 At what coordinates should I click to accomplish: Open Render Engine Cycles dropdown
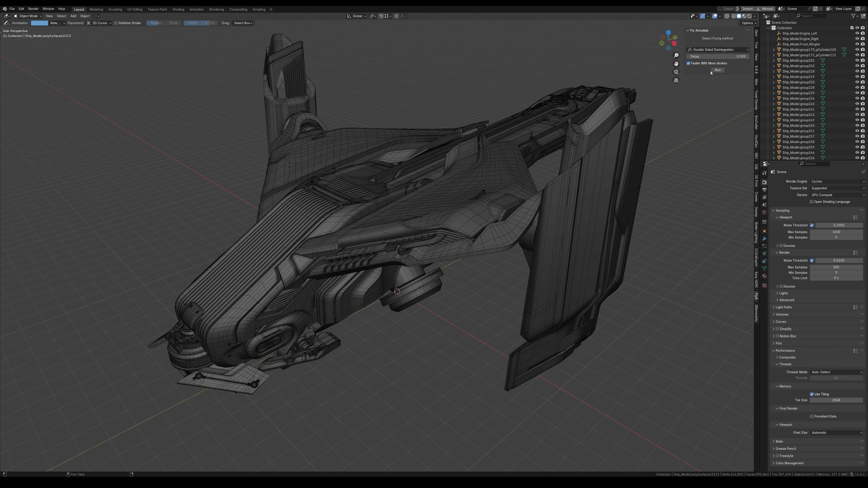point(836,182)
